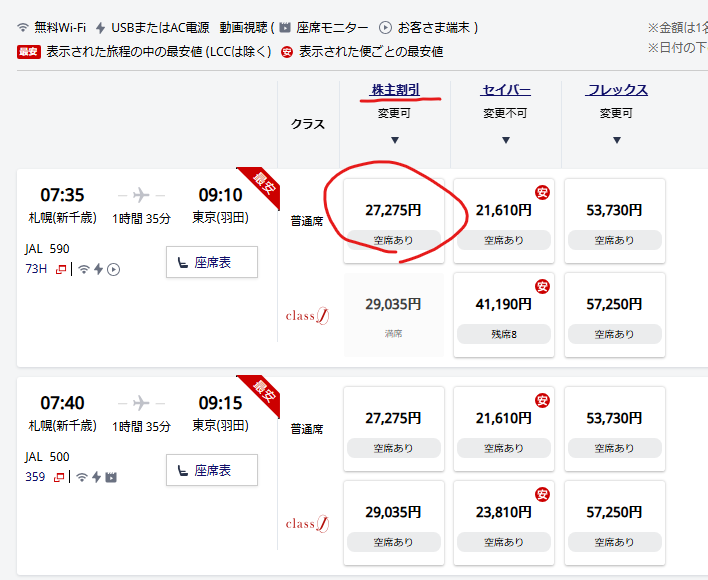Click seat monitor icon in JAL 500 row
Screen dimensions: 708x580
pyautogui.click(x=111, y=477)
